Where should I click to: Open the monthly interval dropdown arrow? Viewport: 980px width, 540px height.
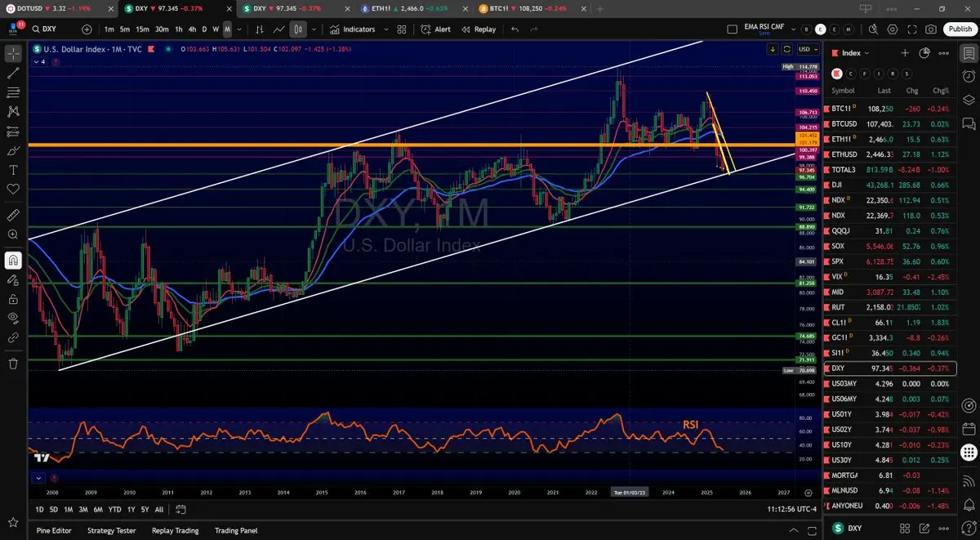[238, 29]
